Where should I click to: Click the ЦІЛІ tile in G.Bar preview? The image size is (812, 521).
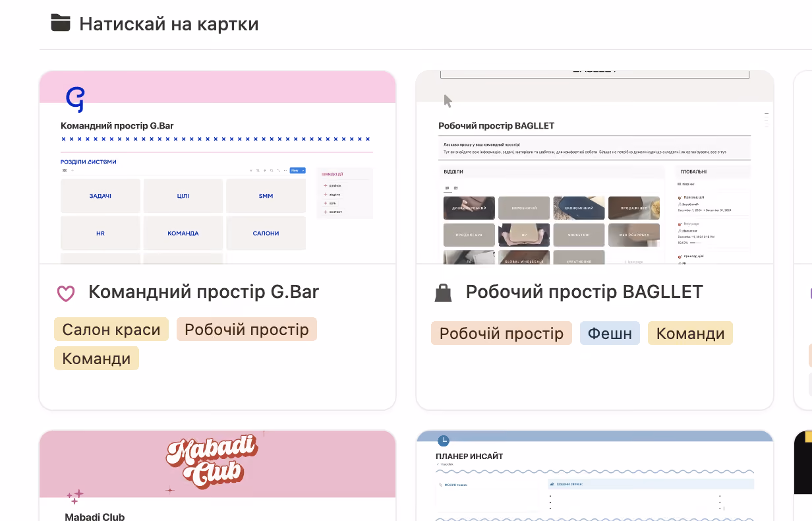coord(183,196)
